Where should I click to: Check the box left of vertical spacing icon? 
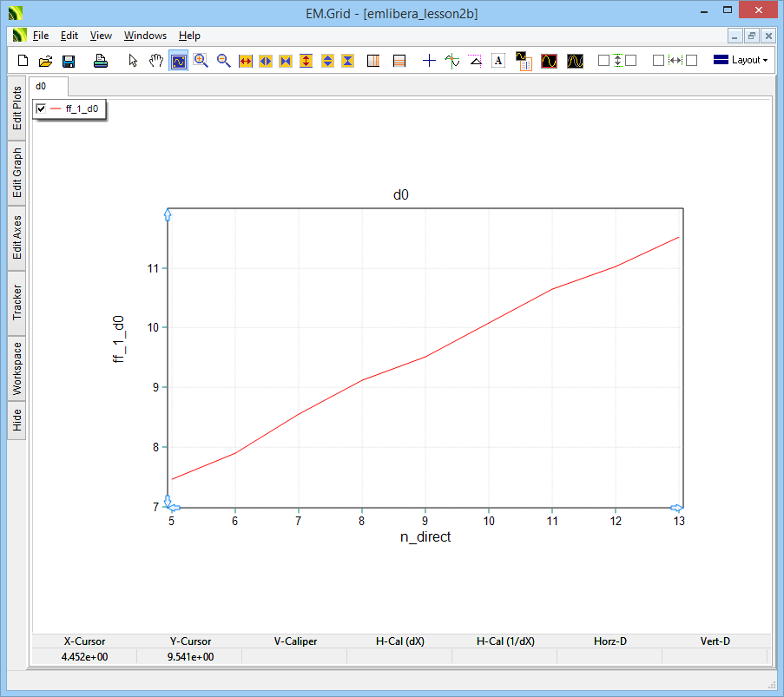pos(603,61)
